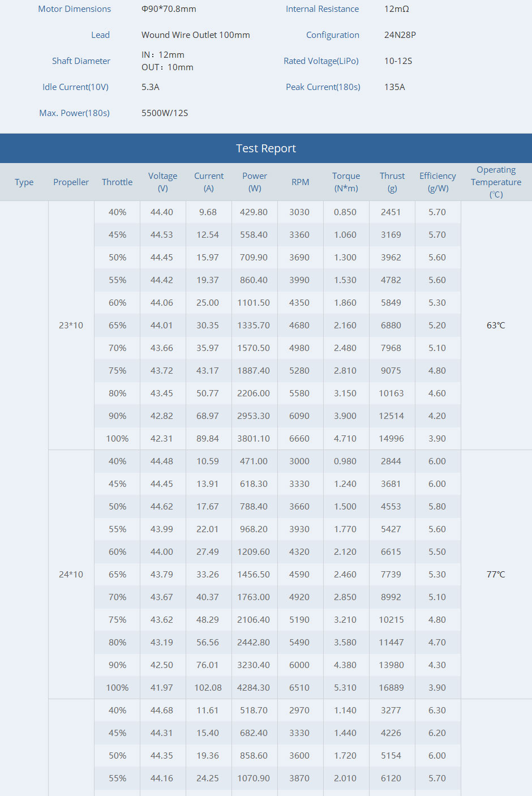Select the thrust value 14996
532x796 pixels.
391,439
